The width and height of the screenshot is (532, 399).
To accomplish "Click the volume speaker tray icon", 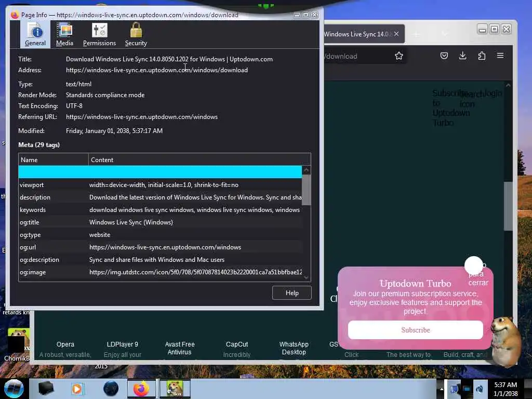I will tap(480, 389).
